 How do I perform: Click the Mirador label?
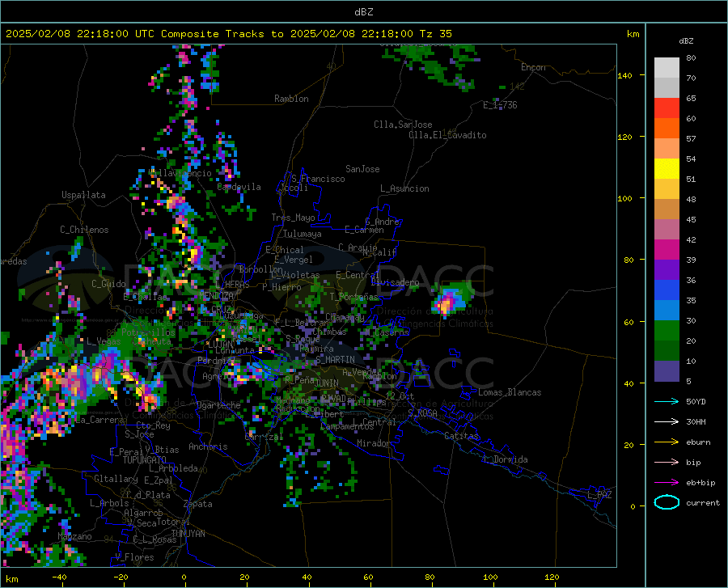[373, 443]
